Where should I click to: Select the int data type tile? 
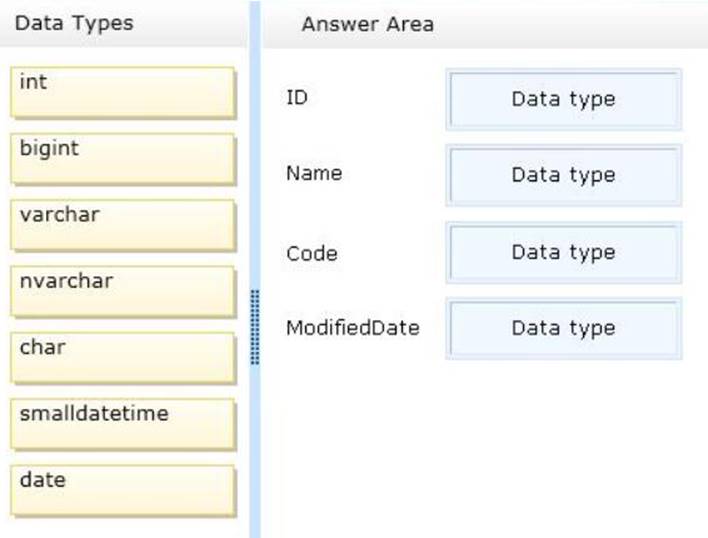click(x=123, y=92)
